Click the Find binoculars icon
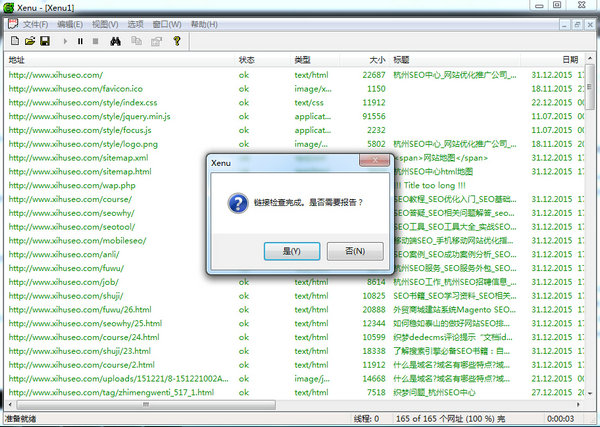 point(115,41)
